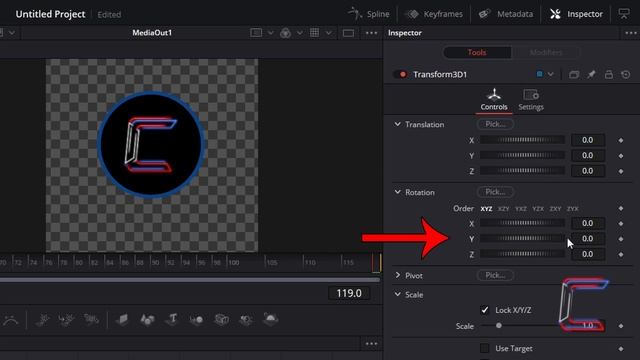This screenshot has height=360, width=640.
Task: Add keyframe for Translation Z
Action: point(621,171)
